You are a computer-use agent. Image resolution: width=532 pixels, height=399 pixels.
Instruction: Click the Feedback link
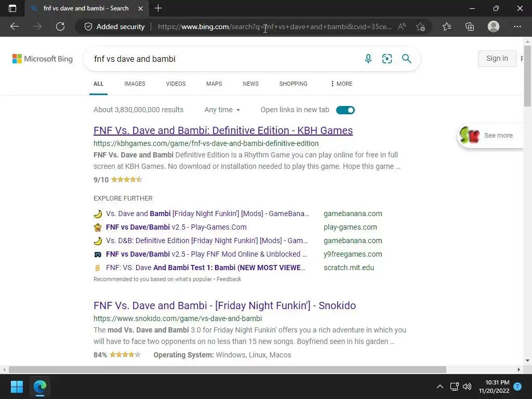229,279
